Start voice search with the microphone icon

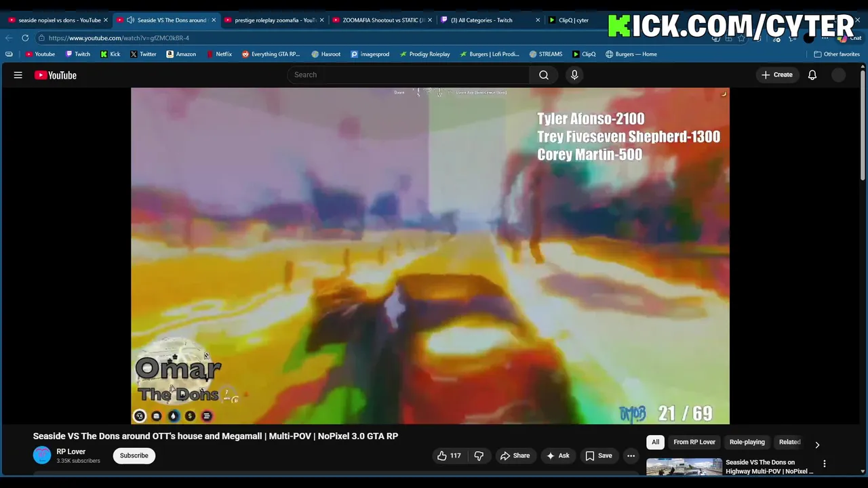[574, 75]
